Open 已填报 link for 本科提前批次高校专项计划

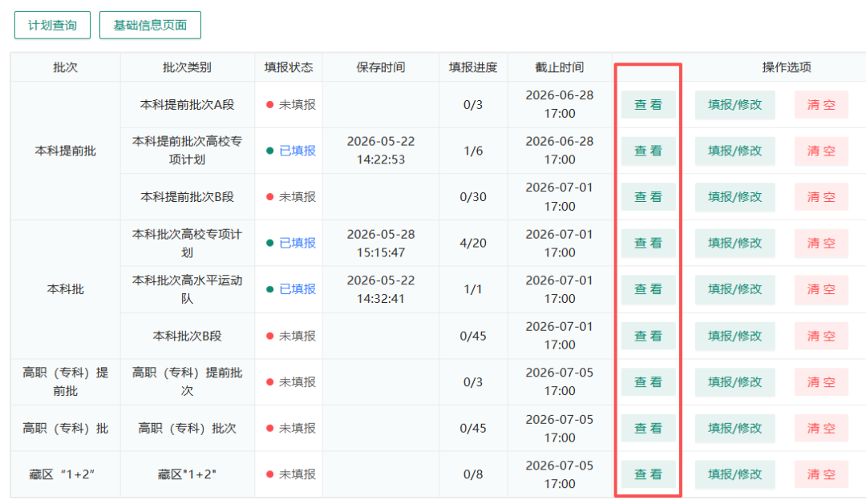click(297, 151)
